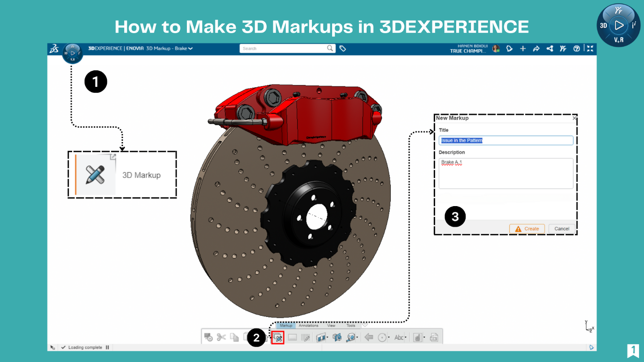The image size is (644, 362).
Task: Collapse the action bar chevron after Tools tab
Action: pyautogui.click(x=365, y=325)
